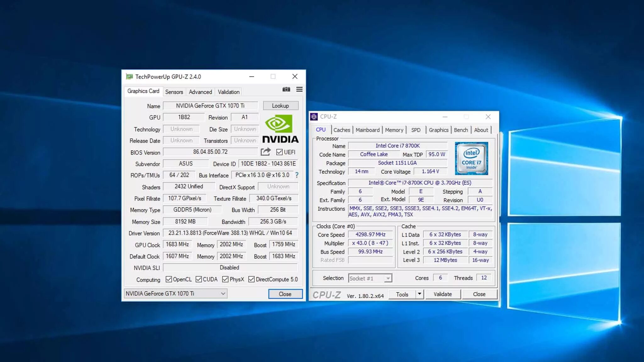Toggle the UEFI checkbox
The height and width of the screenshot is (362, 644).
(279, 152)
